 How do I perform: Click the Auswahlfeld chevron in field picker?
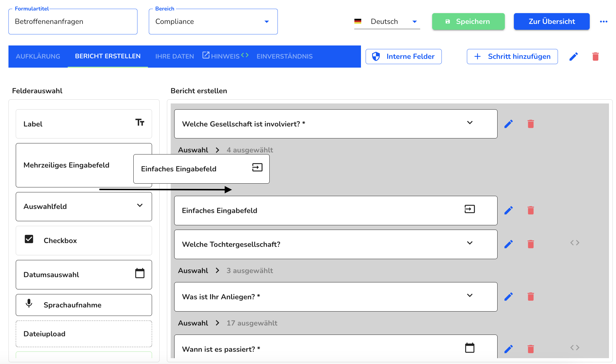140,205
